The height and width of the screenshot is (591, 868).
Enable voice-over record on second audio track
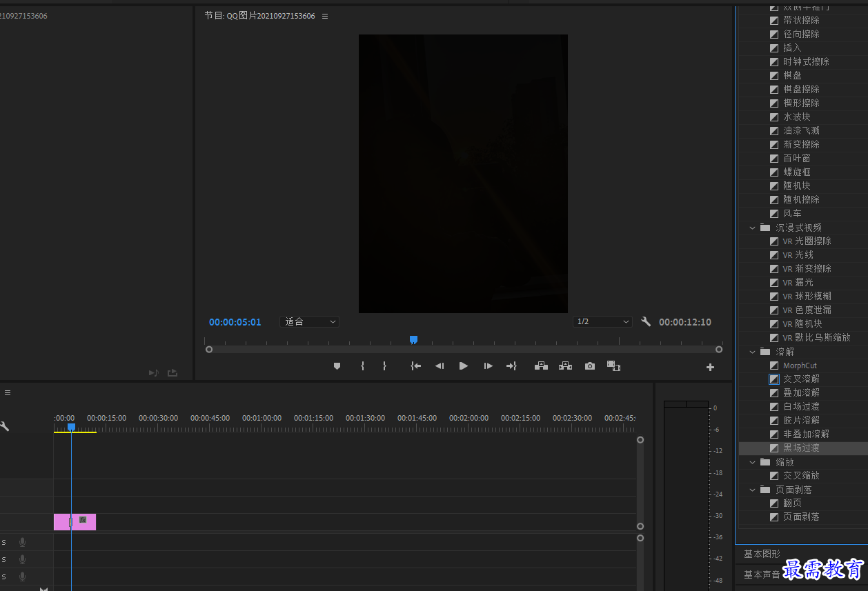22,559
